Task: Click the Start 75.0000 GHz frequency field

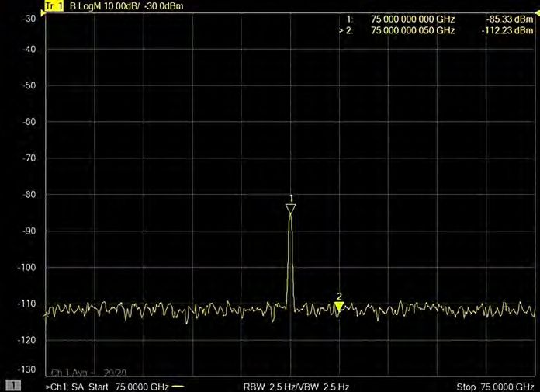Action: pos(129,386)
